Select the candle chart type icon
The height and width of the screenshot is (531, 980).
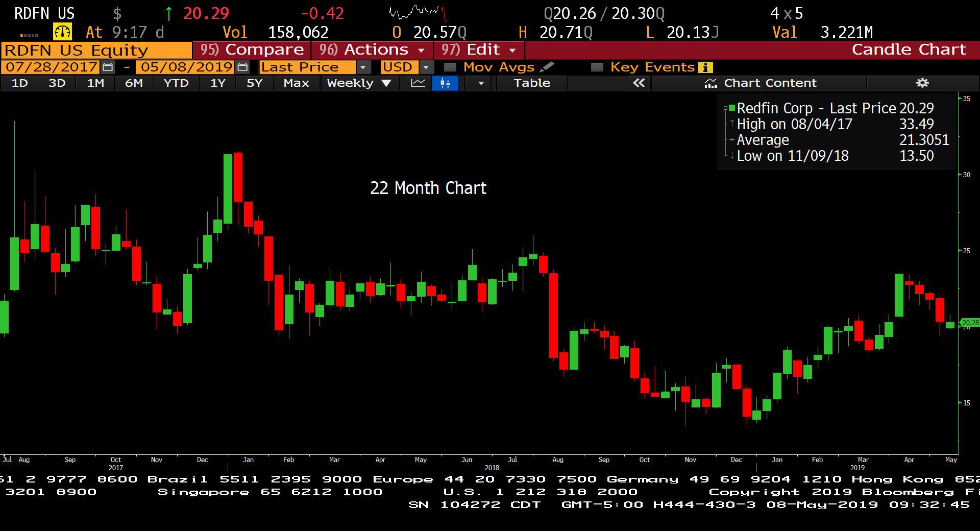445,83
